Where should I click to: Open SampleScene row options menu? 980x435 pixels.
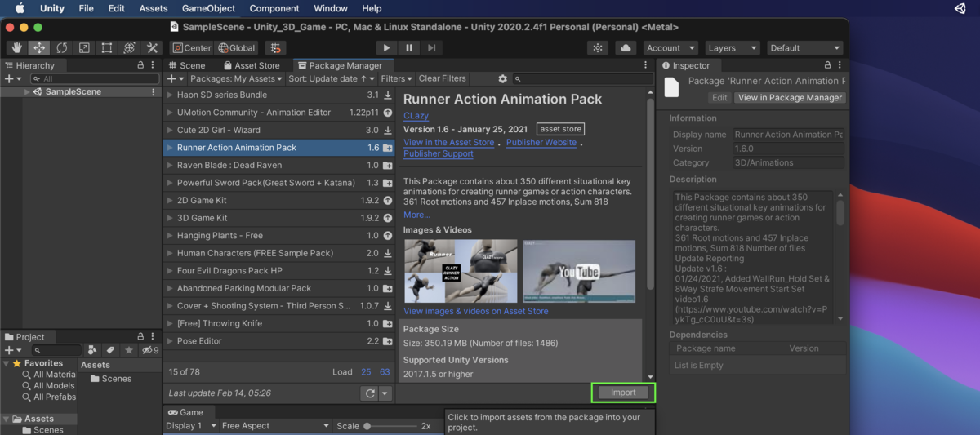154,92
